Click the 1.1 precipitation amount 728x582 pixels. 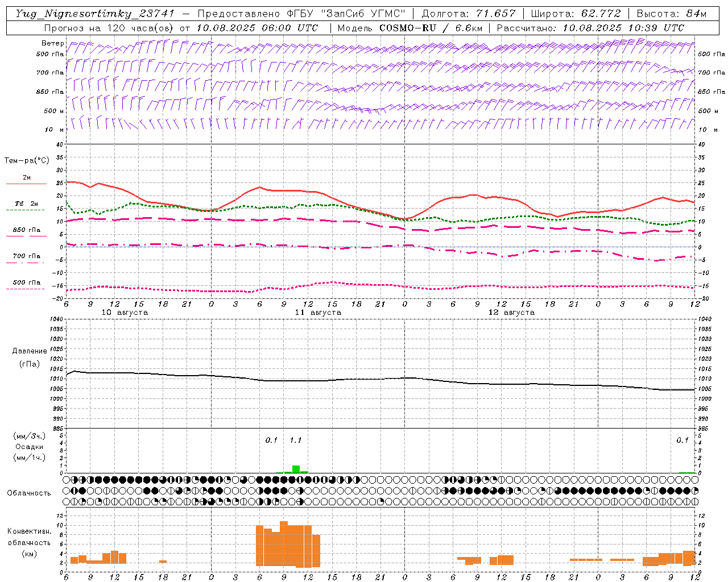click(x=296, y=440)
